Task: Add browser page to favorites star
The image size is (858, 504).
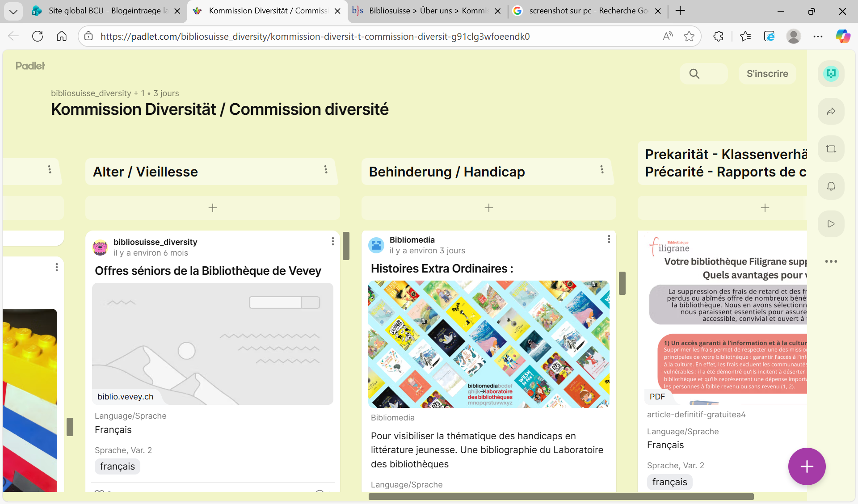Action: 689,36
